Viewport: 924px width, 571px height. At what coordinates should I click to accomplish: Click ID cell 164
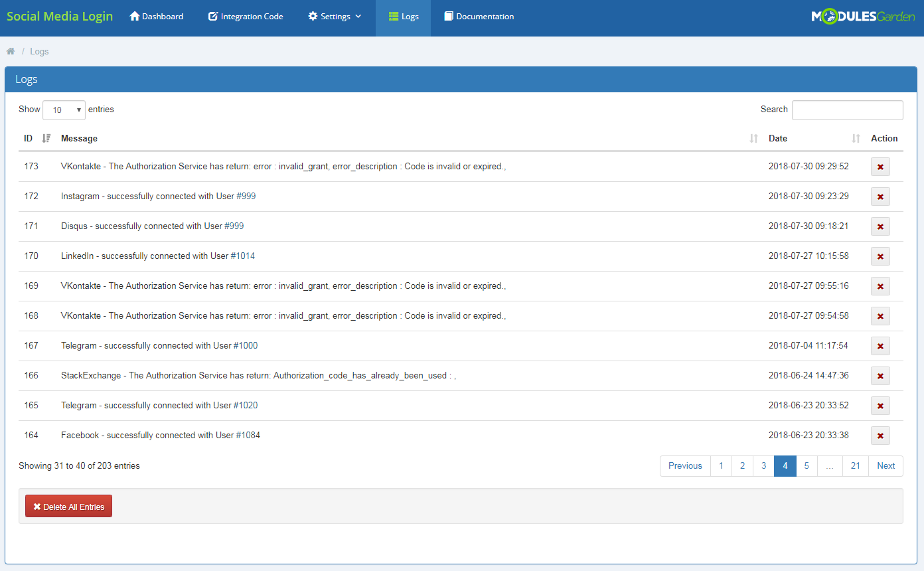click(x=31, y=436)
